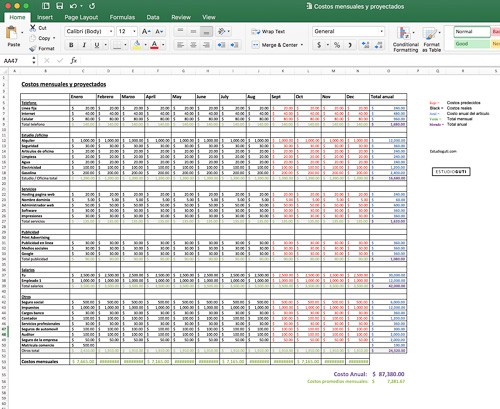This screenshot has width=500, height=409.
Task: Click the Save icon in title bar
Action: coord(59,6)
